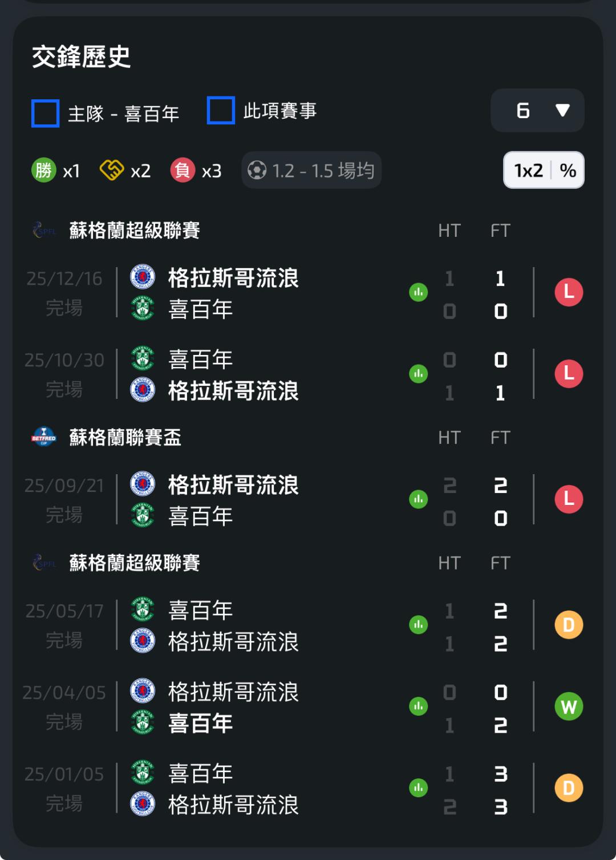Click the green W result badge
This screenshot has width=616, height=860.
569,707
